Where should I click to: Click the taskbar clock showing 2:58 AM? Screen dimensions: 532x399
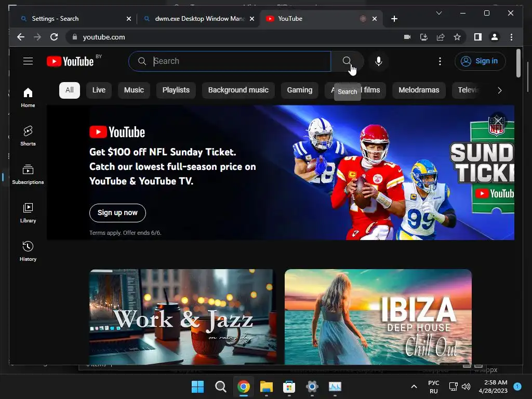click(x=493, y=387)
